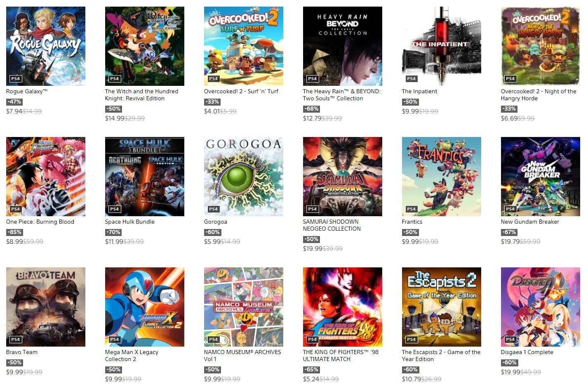Click the $5.24 price for King of Fighters '98
The width and height of the screenshot is (588, 392).
tap(311, 379)
